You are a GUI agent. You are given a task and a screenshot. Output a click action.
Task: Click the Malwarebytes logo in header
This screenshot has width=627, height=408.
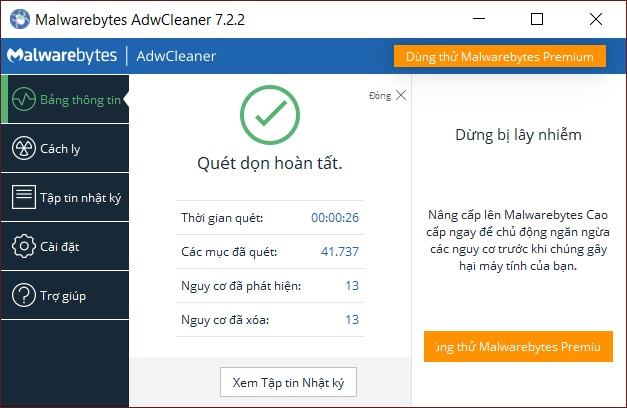tap(62, 56)
